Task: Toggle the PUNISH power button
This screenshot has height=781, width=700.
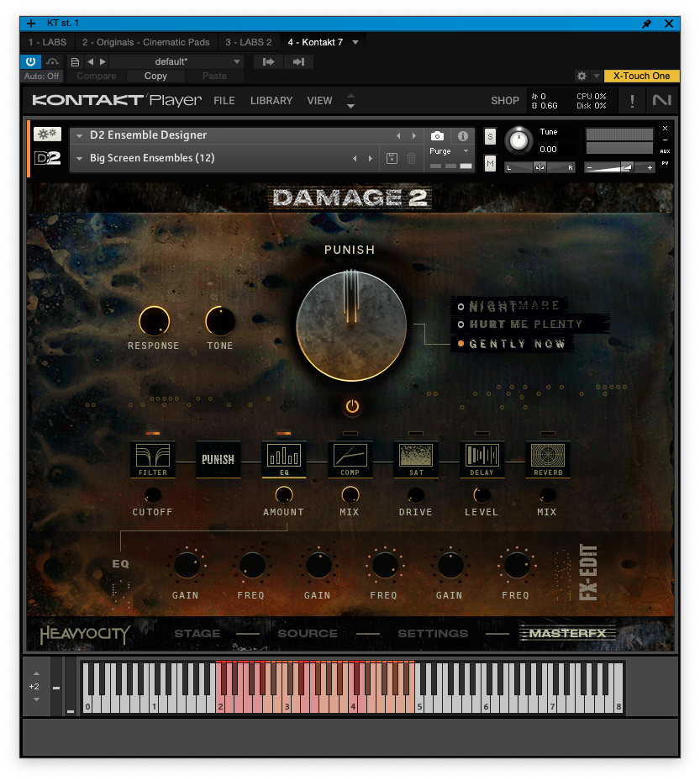Action: coord(352,406)
